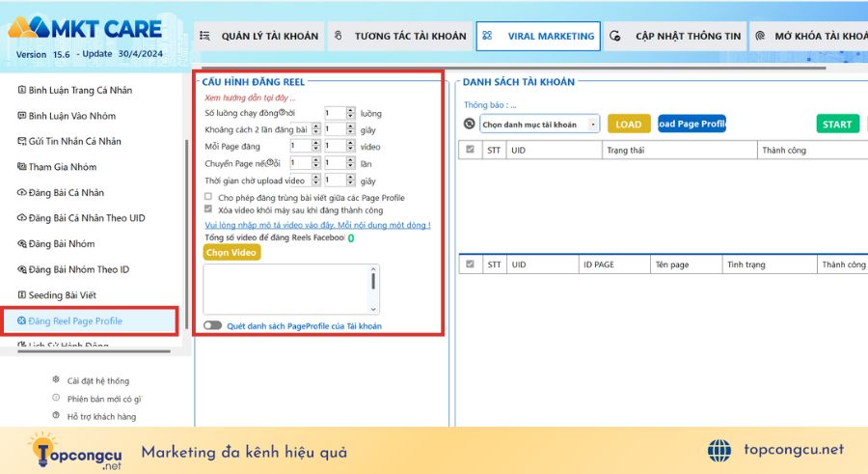Click the MKT CARE logo
This screenshot has height=474, width=868.
(86, 29)
